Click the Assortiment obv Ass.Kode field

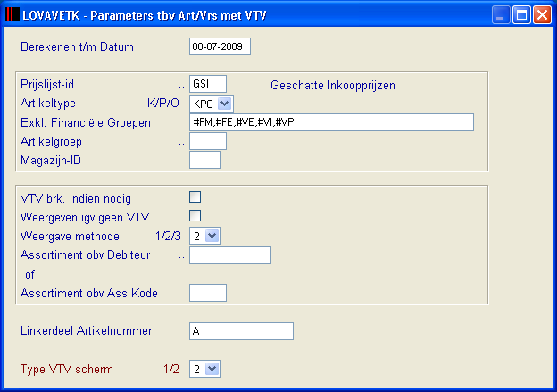[x=208, y=293]
